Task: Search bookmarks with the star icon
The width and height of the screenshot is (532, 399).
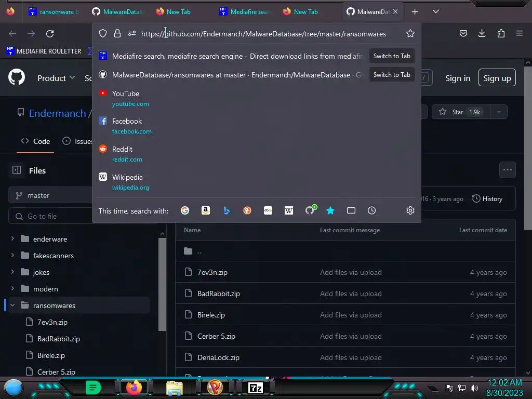Action: coord(330,211)
